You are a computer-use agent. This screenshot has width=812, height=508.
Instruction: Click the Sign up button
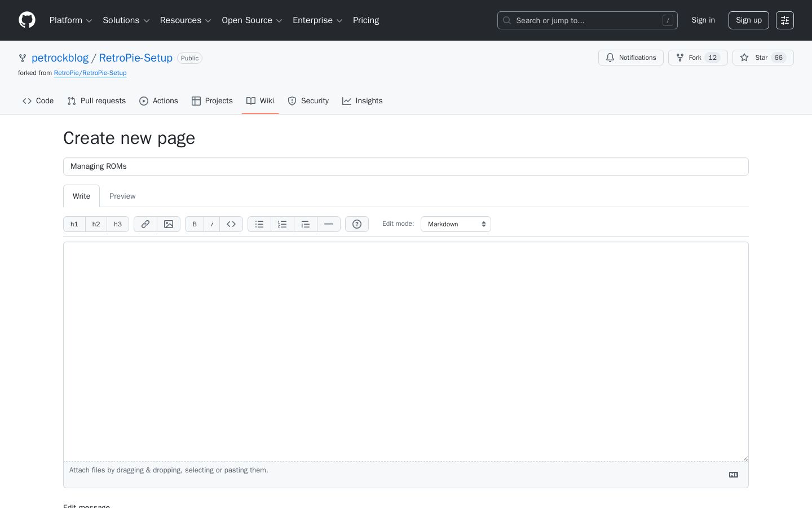pyautogui.click(x=749, y=20)
